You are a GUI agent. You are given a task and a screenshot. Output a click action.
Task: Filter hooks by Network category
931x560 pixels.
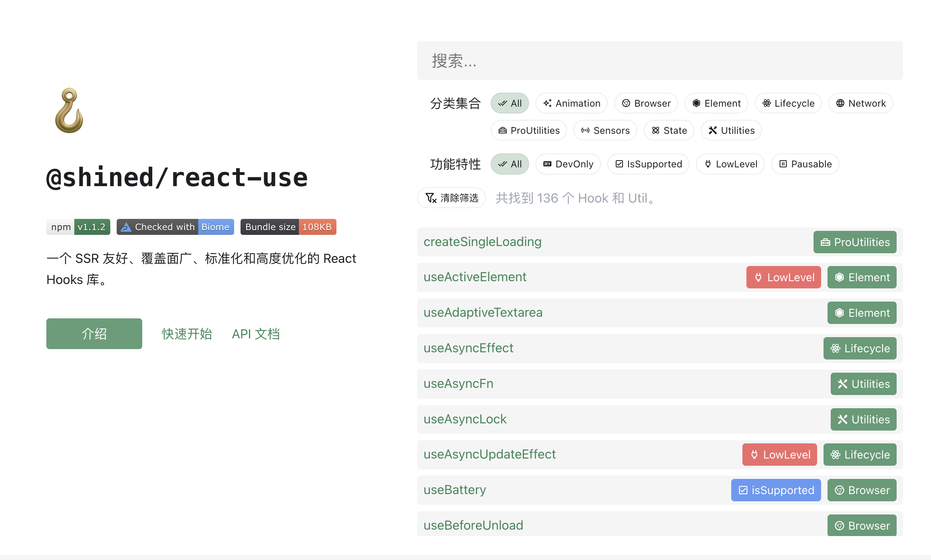(x=861, y=103)
